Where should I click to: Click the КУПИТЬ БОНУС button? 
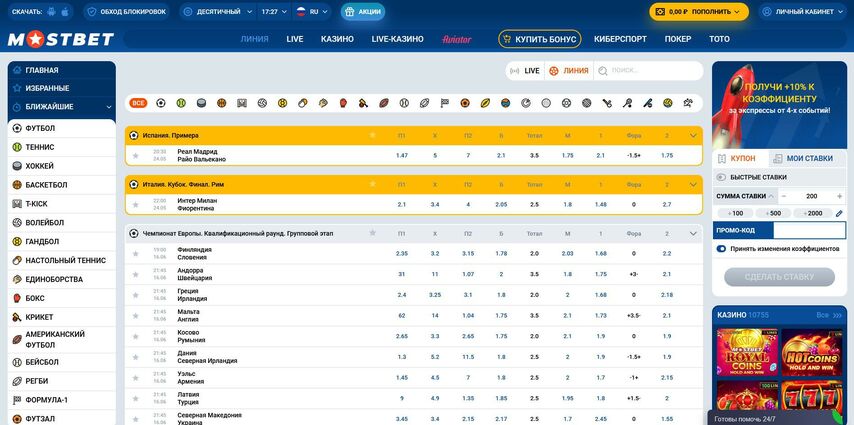point(540,39)
